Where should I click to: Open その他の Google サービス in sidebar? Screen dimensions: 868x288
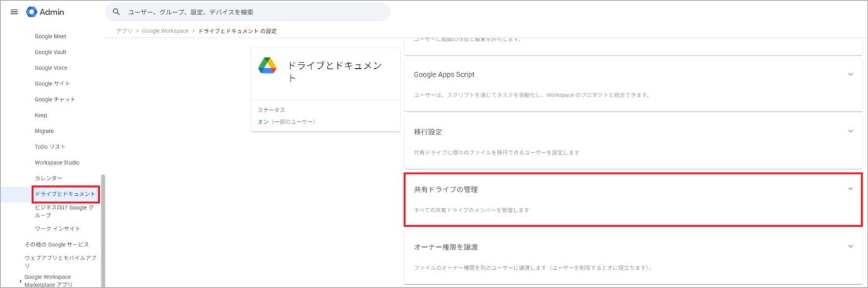pyautogui.click(x=57, y=244)
